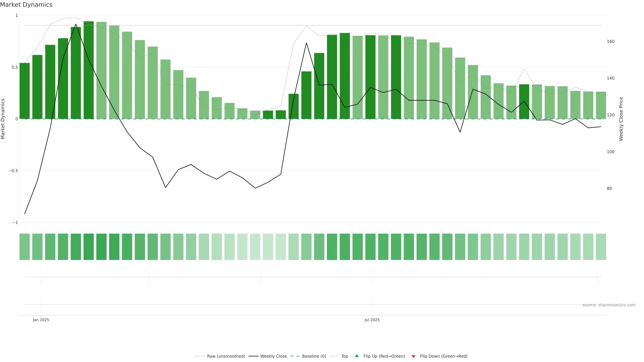Viewport: 644px width, 362px height.
Task: Toggle Baseline (0) blue dashed legend marker
Action: (295, 356)
